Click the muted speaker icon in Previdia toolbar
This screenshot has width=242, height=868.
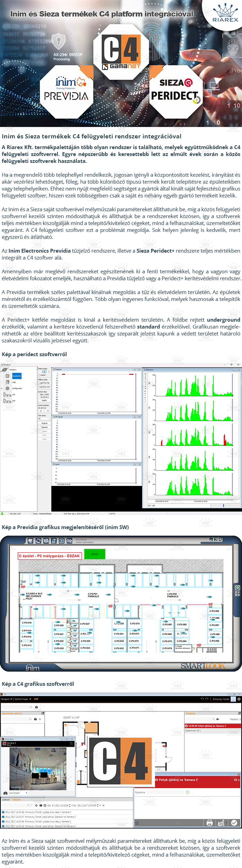[69, 541]
